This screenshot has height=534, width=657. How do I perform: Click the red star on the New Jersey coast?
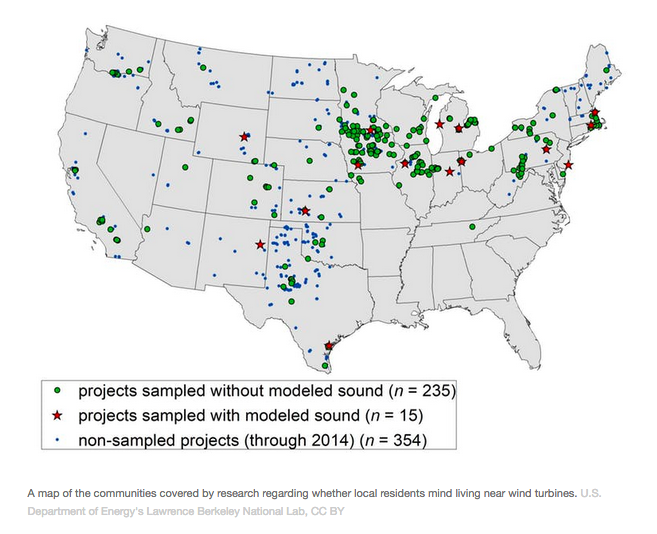pos(568,165)
